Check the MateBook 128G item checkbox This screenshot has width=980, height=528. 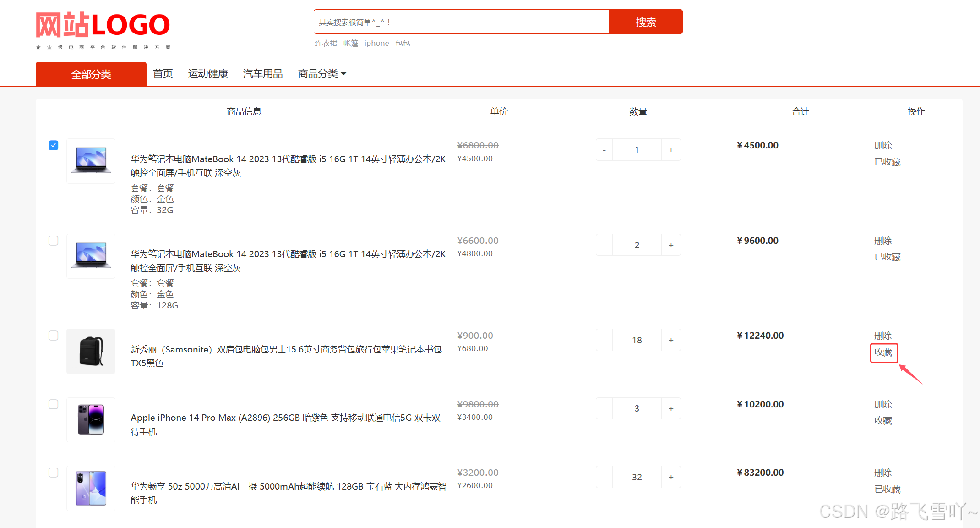pos(54,241)
